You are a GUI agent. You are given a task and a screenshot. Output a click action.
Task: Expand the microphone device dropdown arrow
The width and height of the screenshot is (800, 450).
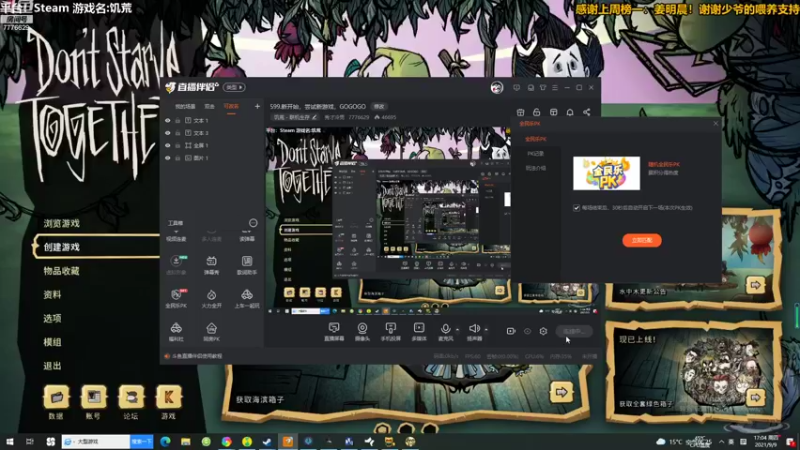457,330
